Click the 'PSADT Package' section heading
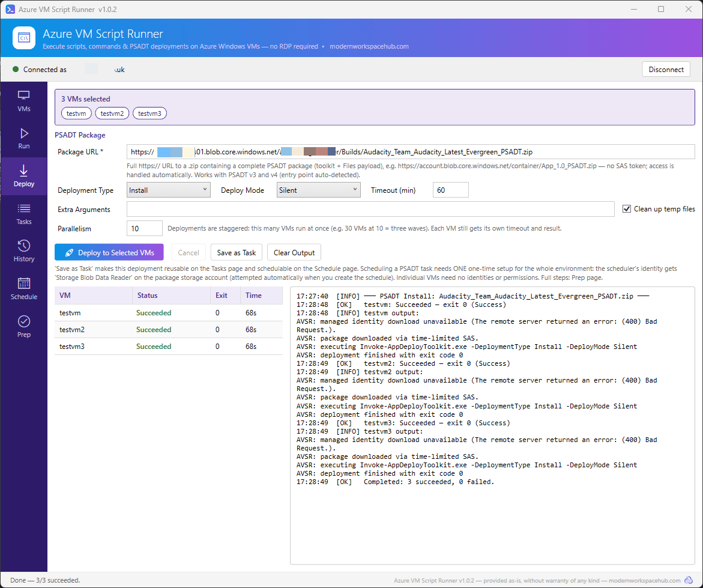This screenshot has height=588, width=703. (80, 135)
